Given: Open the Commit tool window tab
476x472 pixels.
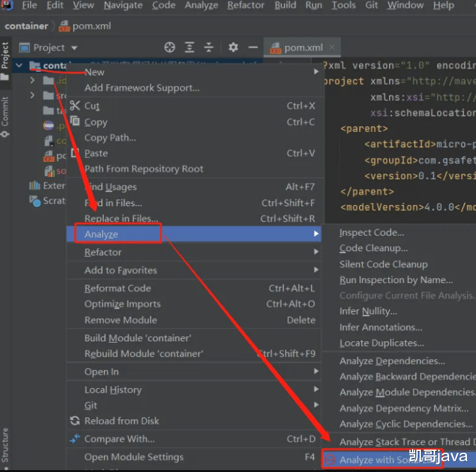Looking at the screenshot, I should click(5, 117).
